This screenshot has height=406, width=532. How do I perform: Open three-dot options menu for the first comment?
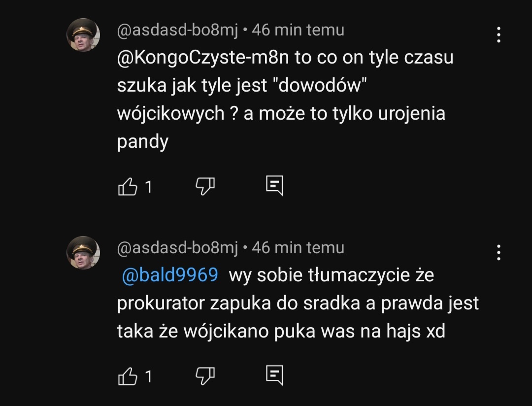tap(499, 34)
